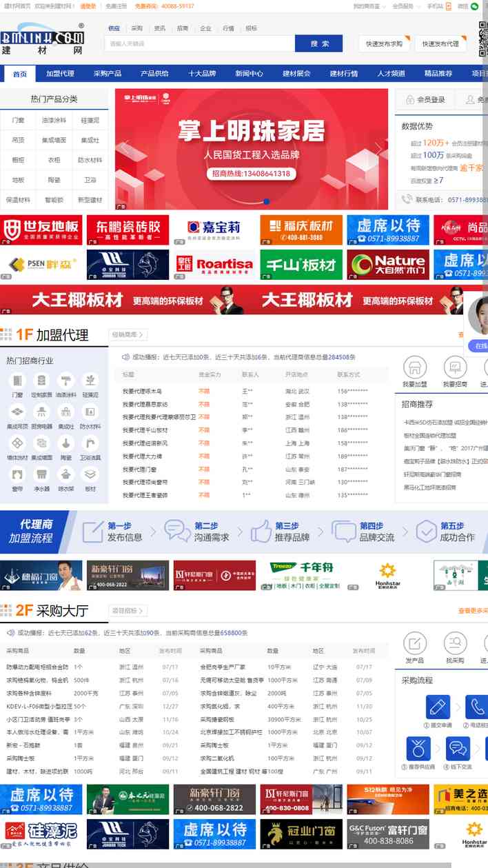Click 快速发布代理 button
Screen dimensions: 488x868
coord(440,43)
